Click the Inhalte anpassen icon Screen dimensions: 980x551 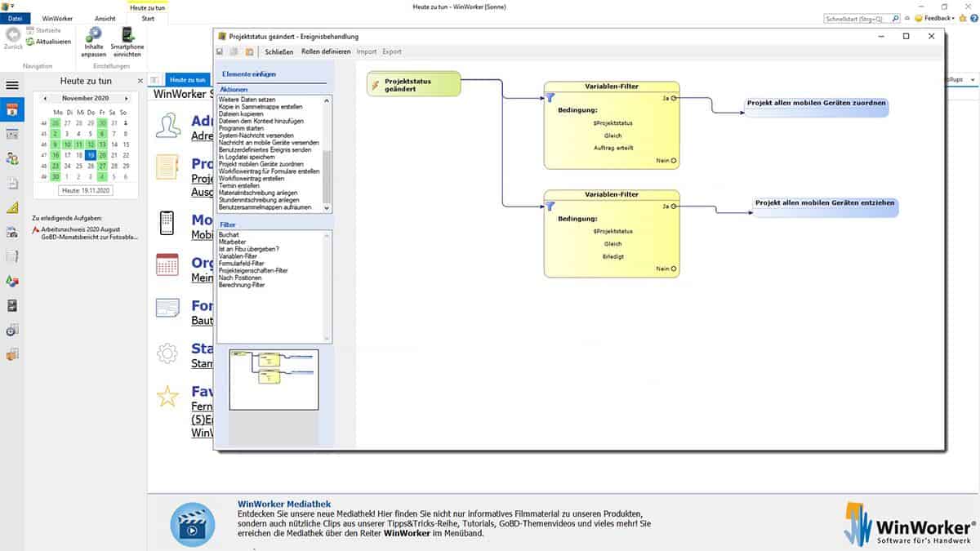click(x=94, y=34)
